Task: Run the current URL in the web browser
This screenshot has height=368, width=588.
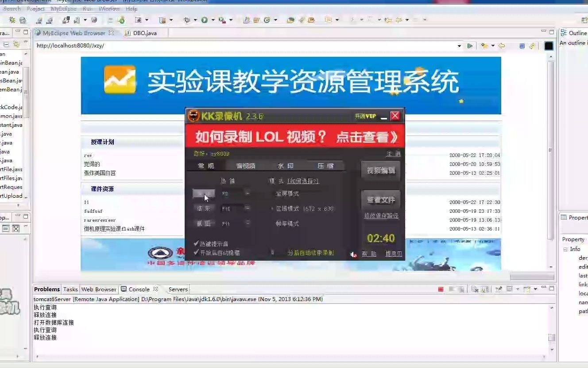Action: pos(470,46)
